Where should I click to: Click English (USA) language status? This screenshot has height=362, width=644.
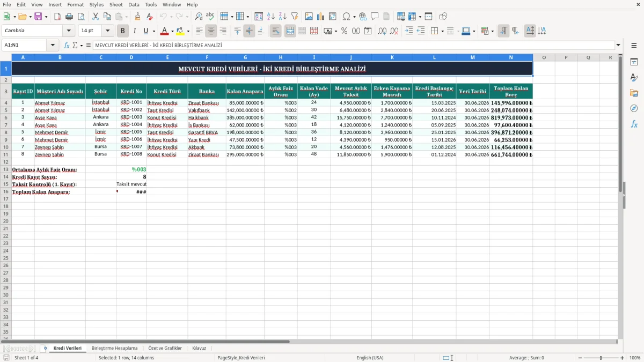(370, 358)
